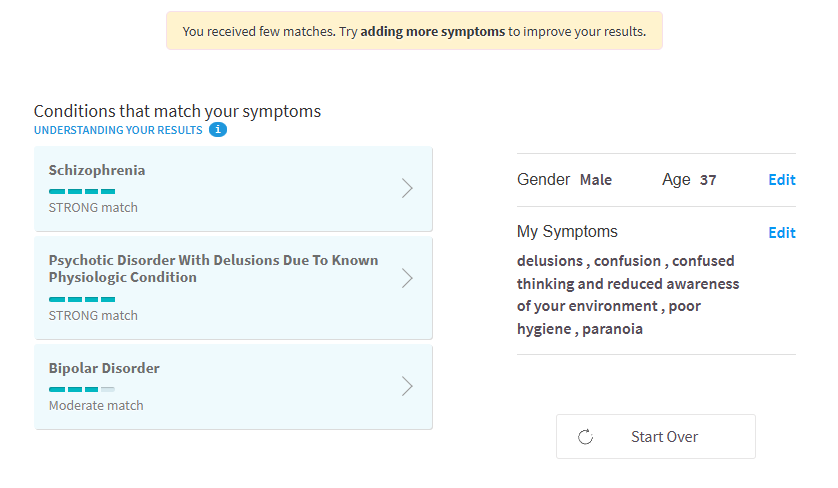Edit the Gender and Age details

[x=782, y=180]
